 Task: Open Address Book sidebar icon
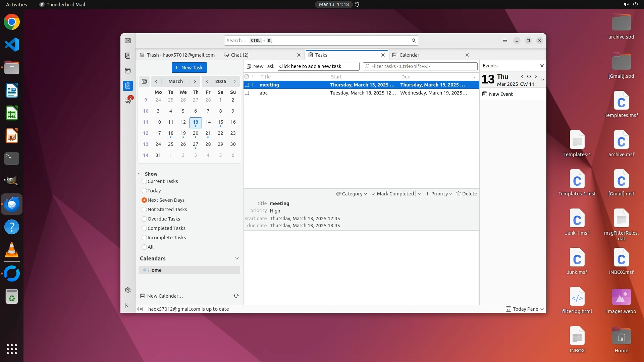[x=128, y=56]
